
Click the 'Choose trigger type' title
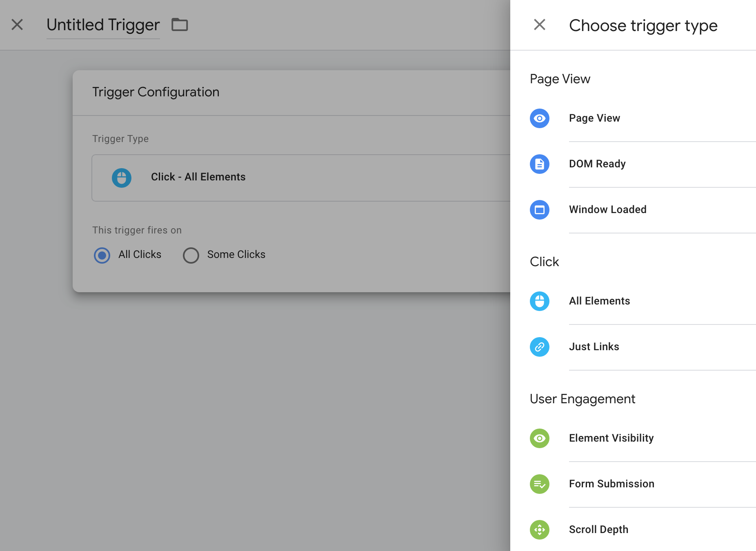click(x=643, y=25)
